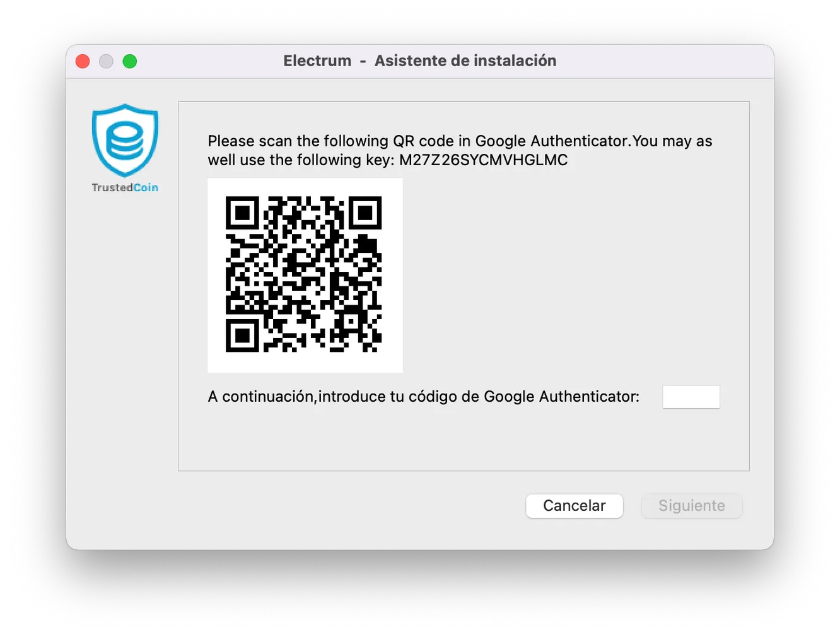Click the Spanish prompt about introducing your code
Screen dimensions: 840x637
(423, 396)
